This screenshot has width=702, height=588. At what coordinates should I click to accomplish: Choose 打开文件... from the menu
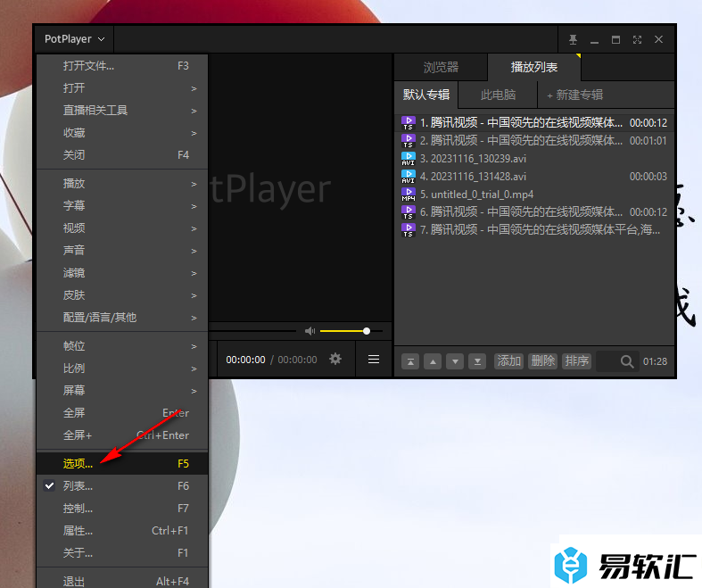tap(122, 66)
